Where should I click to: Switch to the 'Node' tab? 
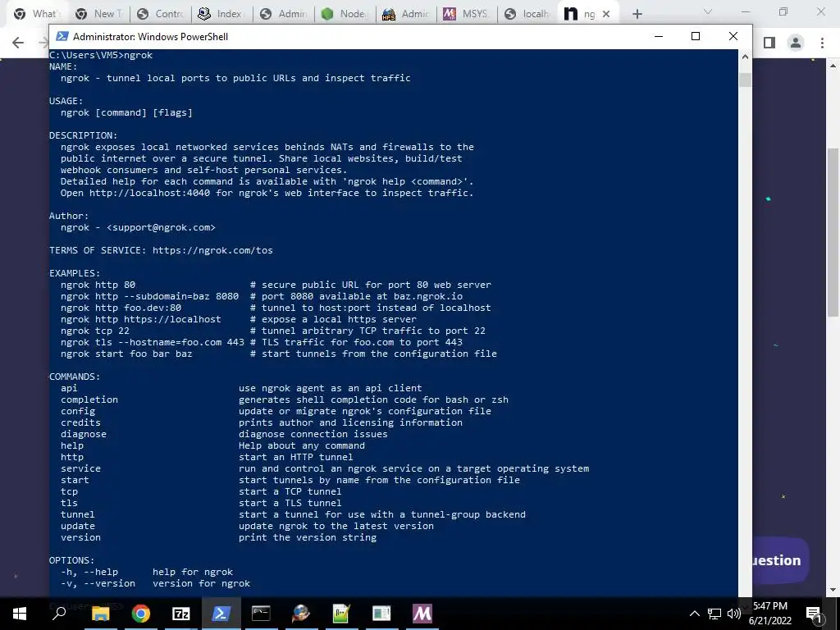pos(345,14)
